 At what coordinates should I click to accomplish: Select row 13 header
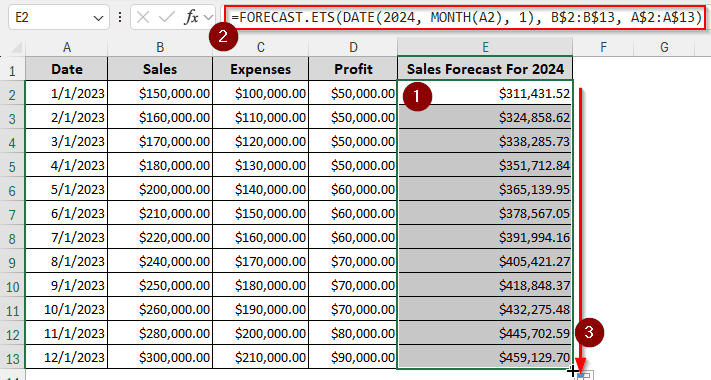(x=12, y=358)
